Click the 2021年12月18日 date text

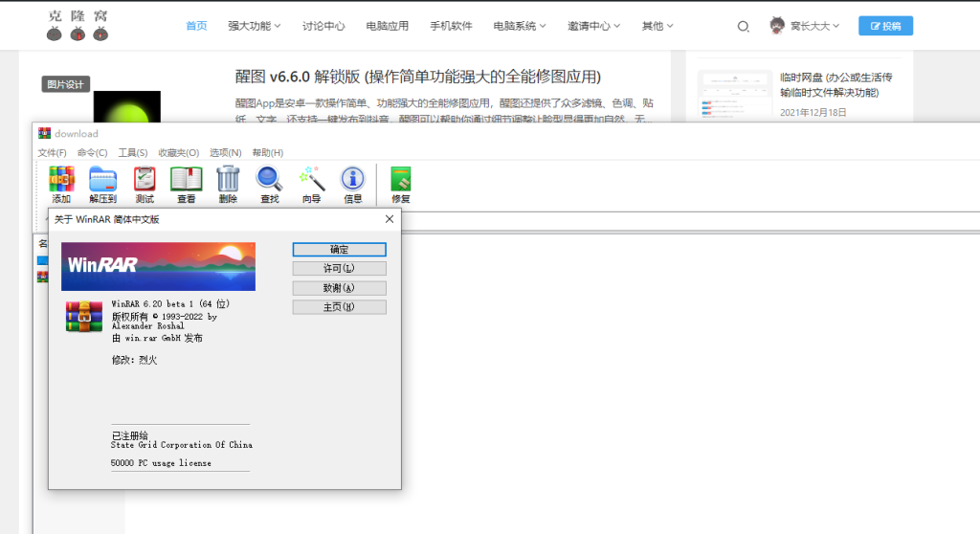click(813, 113)
